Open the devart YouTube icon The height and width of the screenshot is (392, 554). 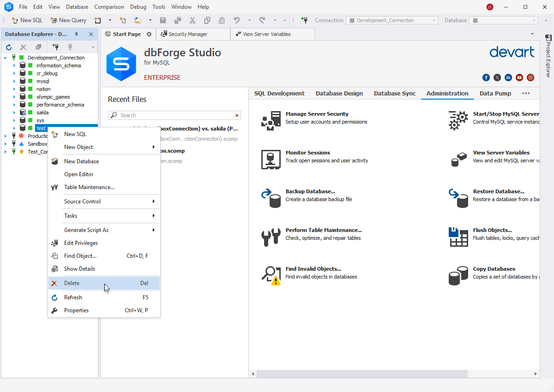coord(519,77)
